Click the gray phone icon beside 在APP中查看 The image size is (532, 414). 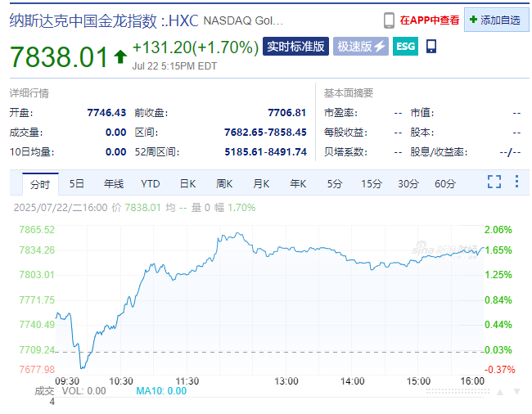(x=390, y=20)
